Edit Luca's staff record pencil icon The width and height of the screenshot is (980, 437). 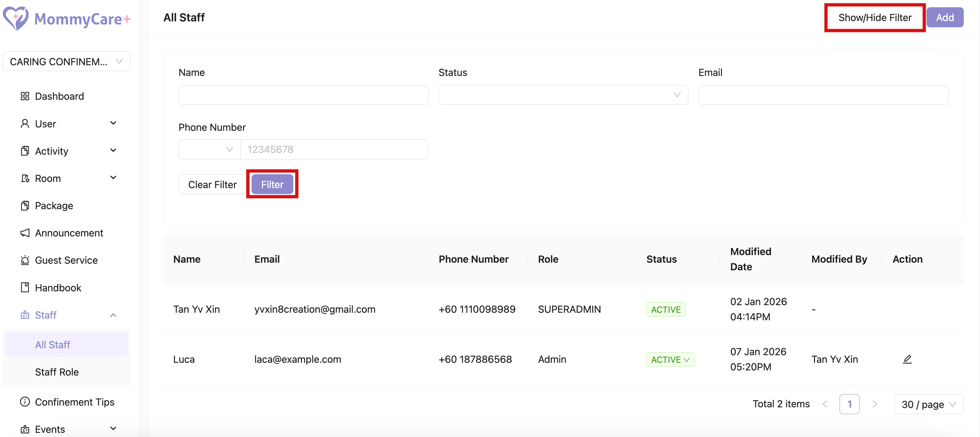tap(907, 359)
